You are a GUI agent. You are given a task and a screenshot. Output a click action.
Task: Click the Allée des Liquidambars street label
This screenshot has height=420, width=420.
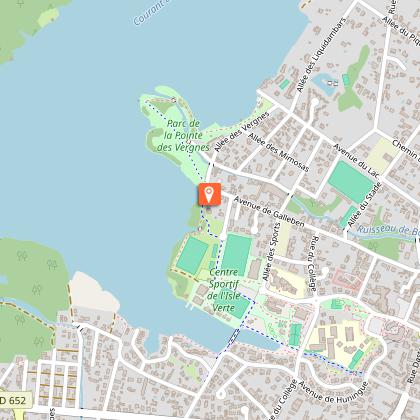coord(321,55)
